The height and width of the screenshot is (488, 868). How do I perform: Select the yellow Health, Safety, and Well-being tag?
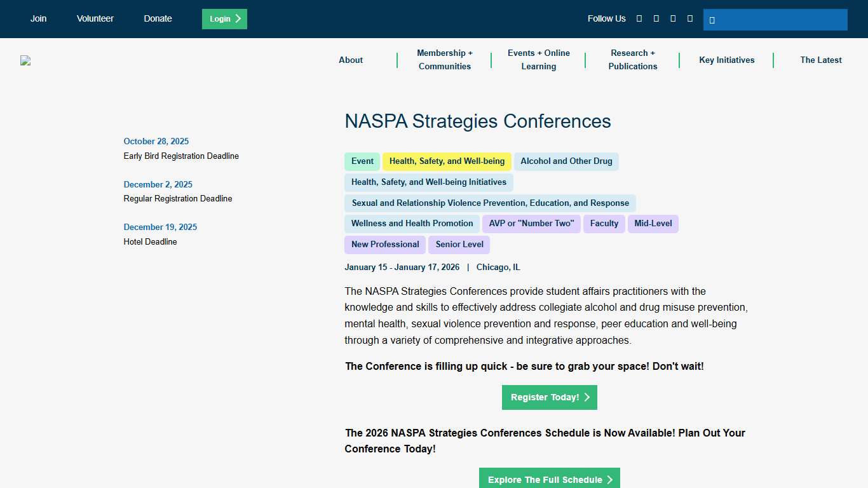447,161
